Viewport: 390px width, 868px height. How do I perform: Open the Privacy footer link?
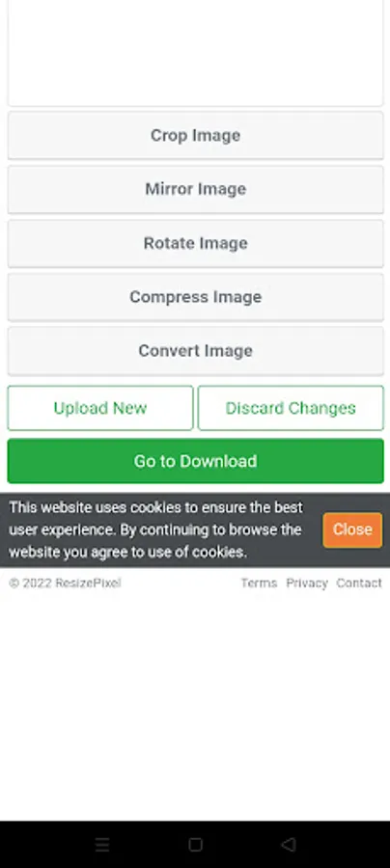point(307,583)
